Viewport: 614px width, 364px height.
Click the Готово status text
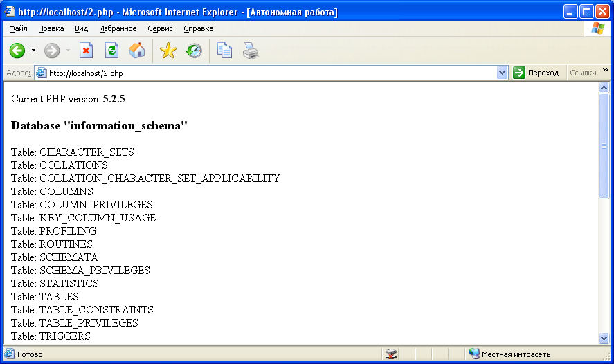(30, 354)
